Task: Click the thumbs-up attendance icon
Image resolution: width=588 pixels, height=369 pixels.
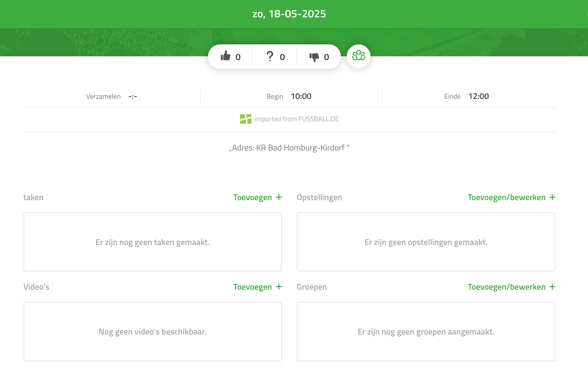Action: [225, 56]
